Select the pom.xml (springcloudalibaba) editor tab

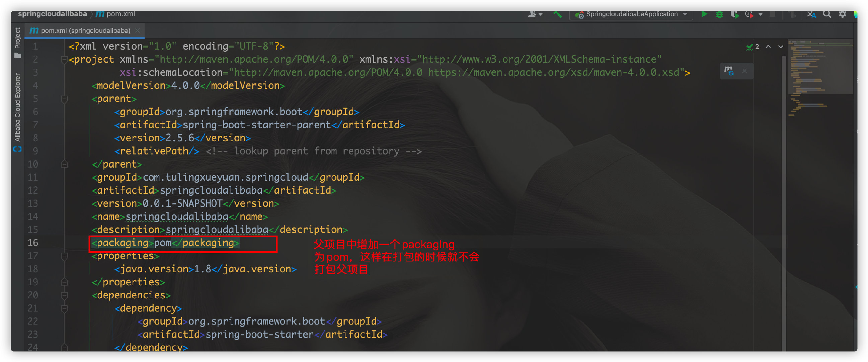(85, 31)
